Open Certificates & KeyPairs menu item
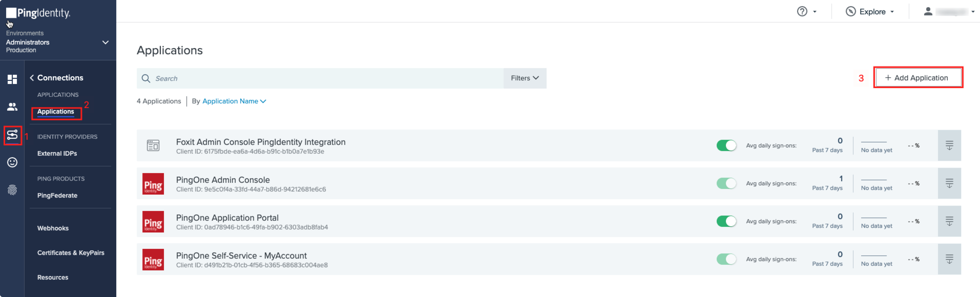The width and height of the screenshot is (980, 297). [71, 253]
